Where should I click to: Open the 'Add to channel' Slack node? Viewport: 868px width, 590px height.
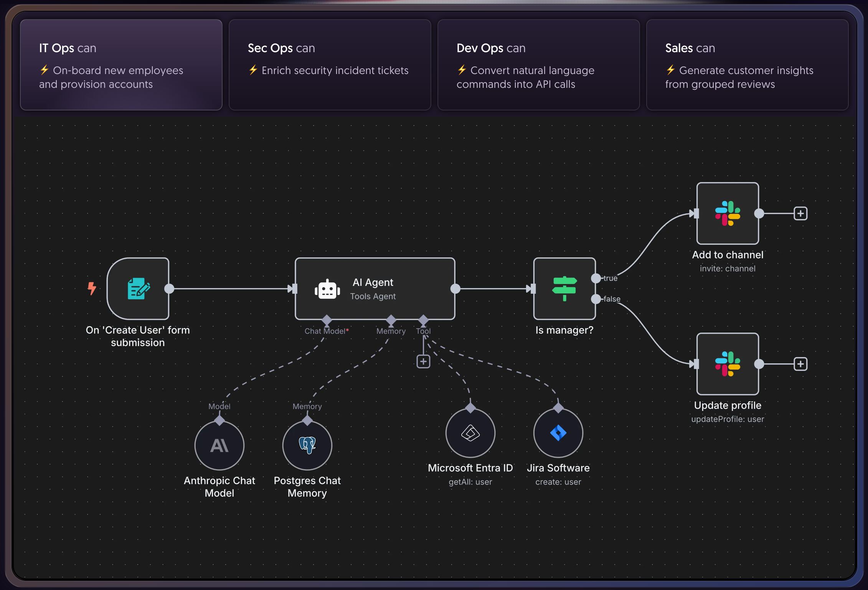tap(728, 213)
